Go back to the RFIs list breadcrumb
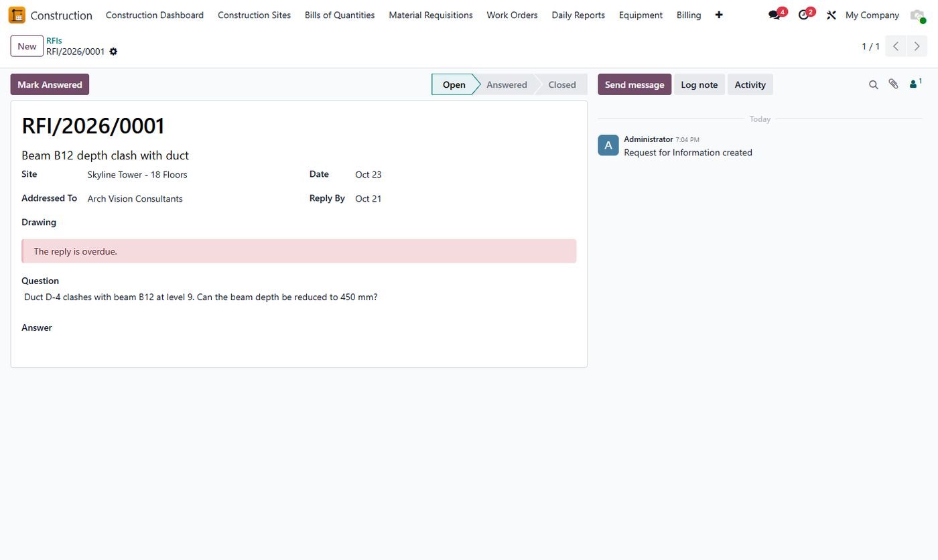The height and width of the screenshot is (560, 938). click(x=54, y=41)
